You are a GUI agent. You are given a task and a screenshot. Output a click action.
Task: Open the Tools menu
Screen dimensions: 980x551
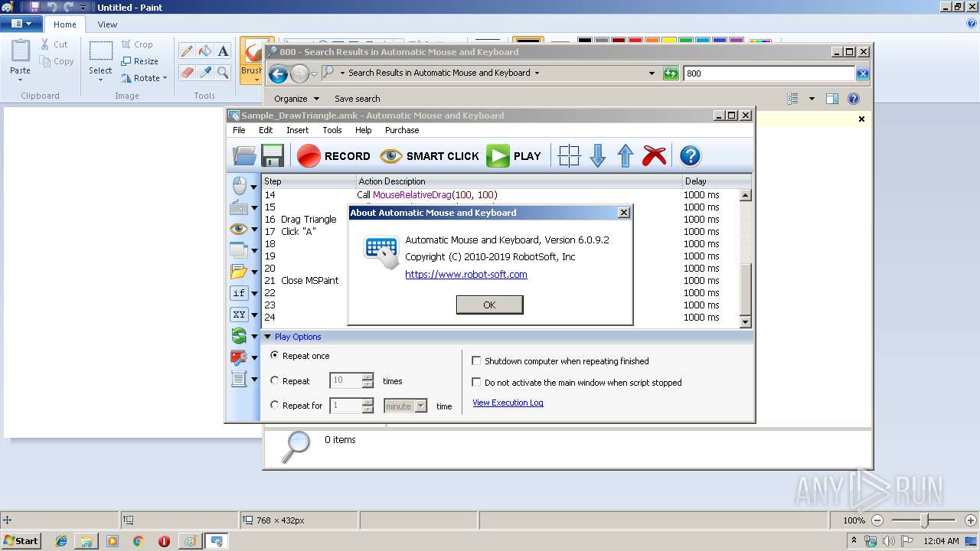point(332,130)
